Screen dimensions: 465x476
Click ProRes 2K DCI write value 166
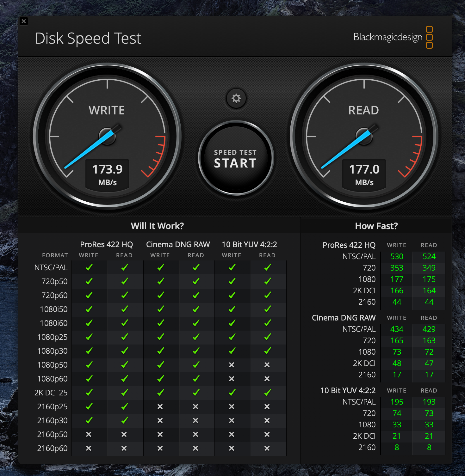click(397, 290)
